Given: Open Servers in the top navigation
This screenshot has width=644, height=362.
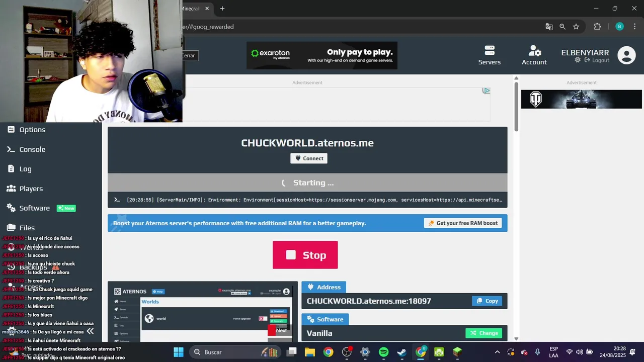Looking at the screenshot, I should point(490,55).
